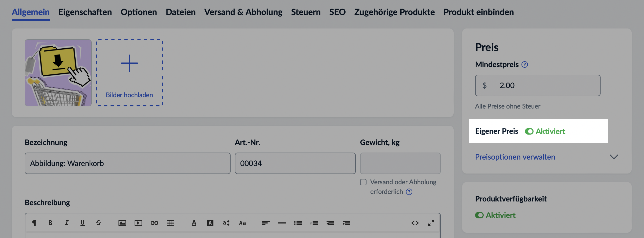Viewport: 644px width, 238px height.
Task: Click the Mindestpreis help question mark
Action: (x=525, y=64)
